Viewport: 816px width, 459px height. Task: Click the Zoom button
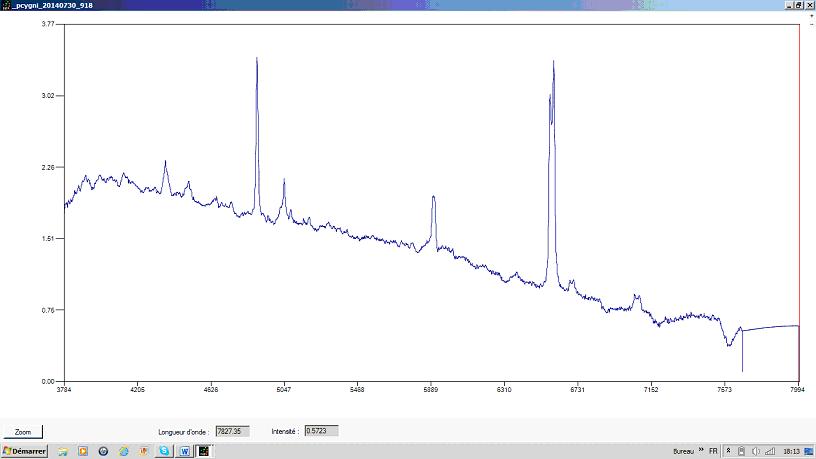click(x=23, y=432)
